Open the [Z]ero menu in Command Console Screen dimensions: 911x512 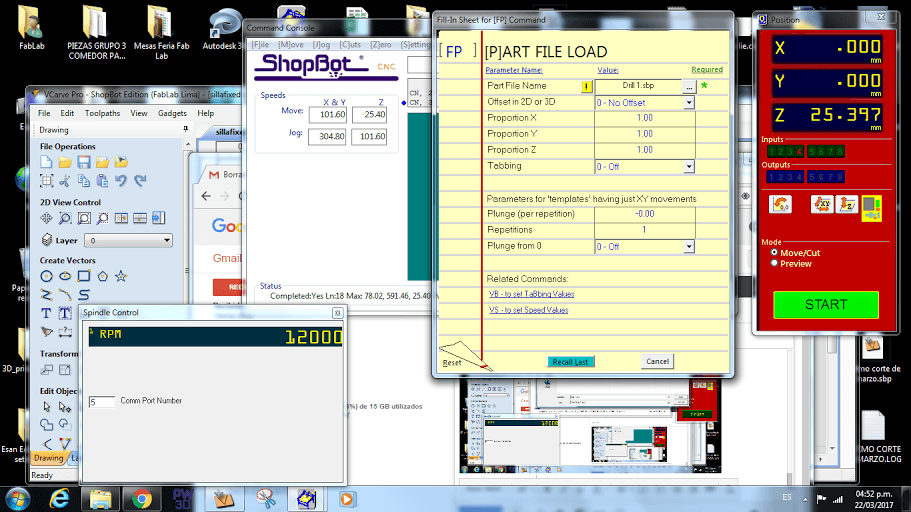(381, 45)
